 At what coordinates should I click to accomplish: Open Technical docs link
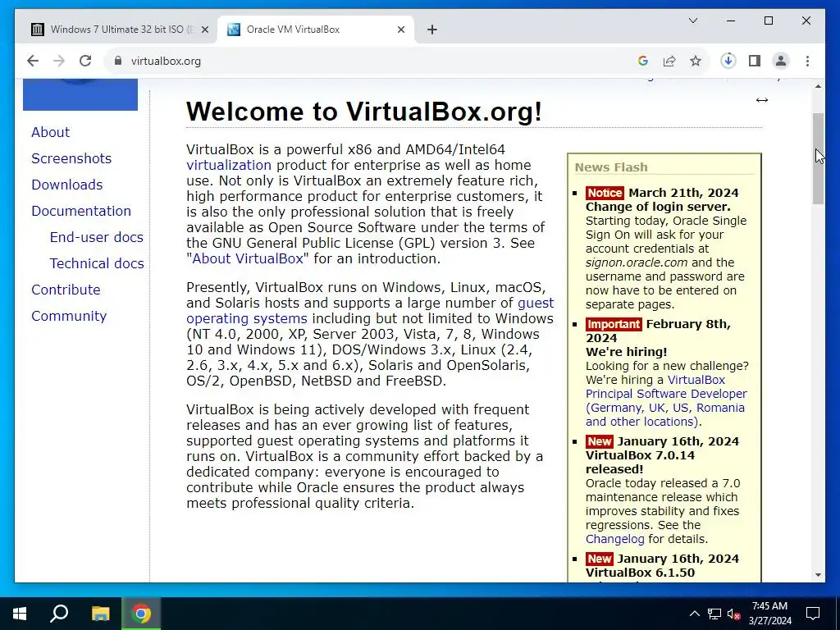[97, 263]
